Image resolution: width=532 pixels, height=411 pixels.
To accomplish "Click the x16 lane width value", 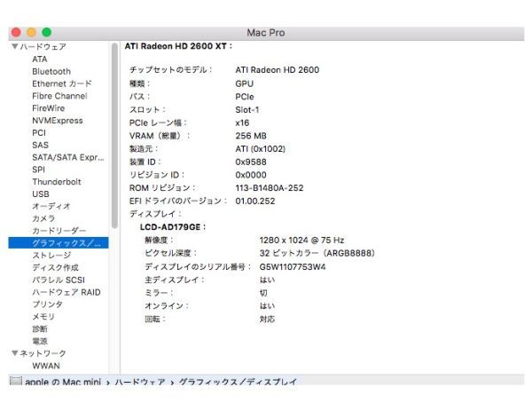I will (x=242, y=123).
